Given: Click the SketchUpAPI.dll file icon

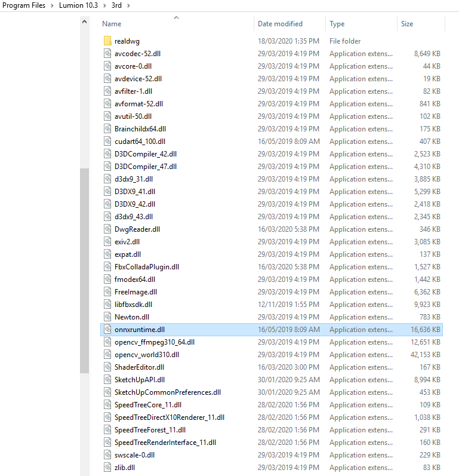Looking at the screenshot, I should coord(107,380).
